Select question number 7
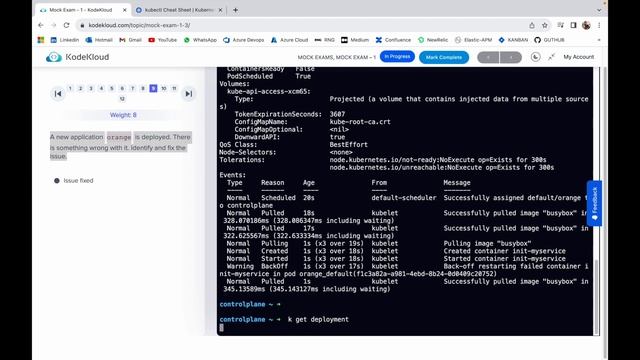Image resolution: width=640 pixels, height=360 pixels. click(132, 88)
